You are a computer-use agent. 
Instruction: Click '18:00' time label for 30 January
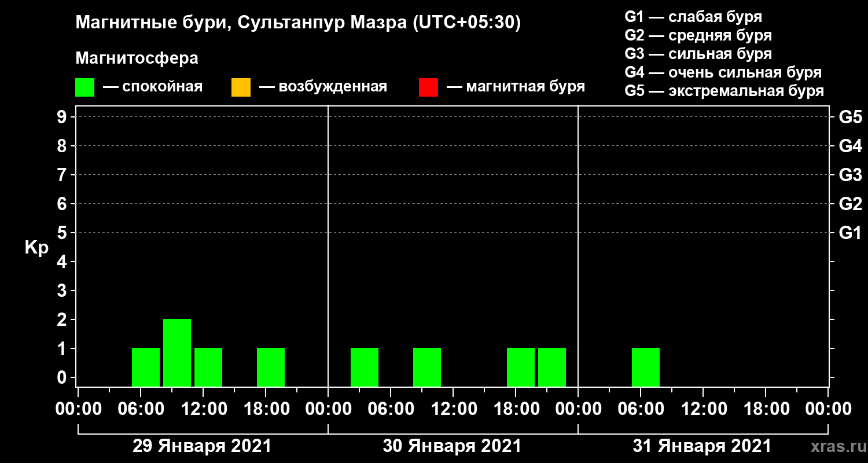click(x=516, y=409)
